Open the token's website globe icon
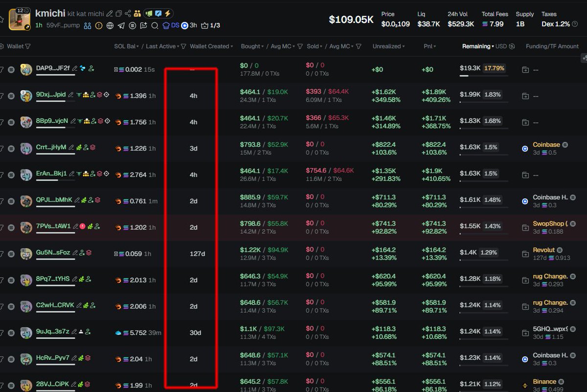This screenshot has height=392, width=587. click(x=110, y=25)
